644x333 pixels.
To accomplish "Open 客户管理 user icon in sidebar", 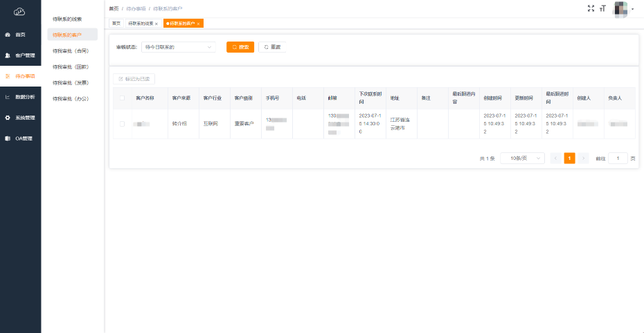I will [x=8, y=55].
